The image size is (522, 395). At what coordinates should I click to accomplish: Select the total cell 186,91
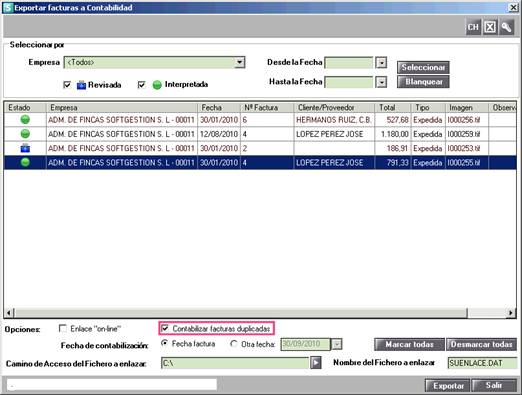pyautogui.click(x=393, y=148)
